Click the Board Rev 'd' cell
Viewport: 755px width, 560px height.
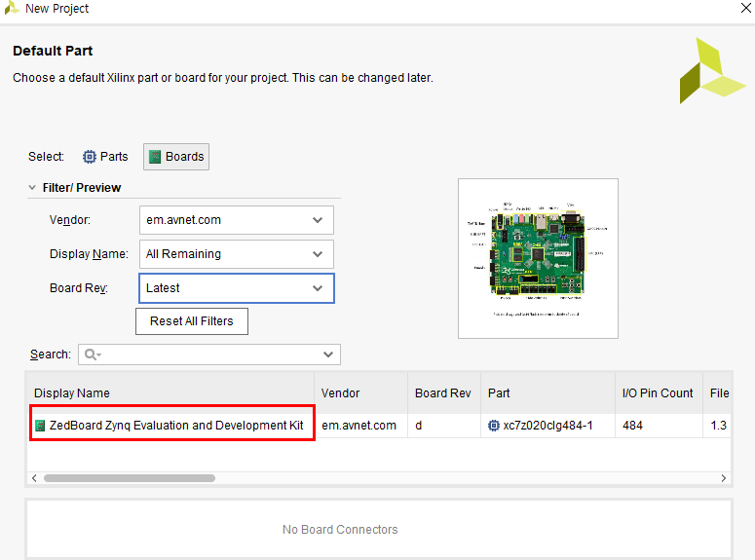pos(444,426)
